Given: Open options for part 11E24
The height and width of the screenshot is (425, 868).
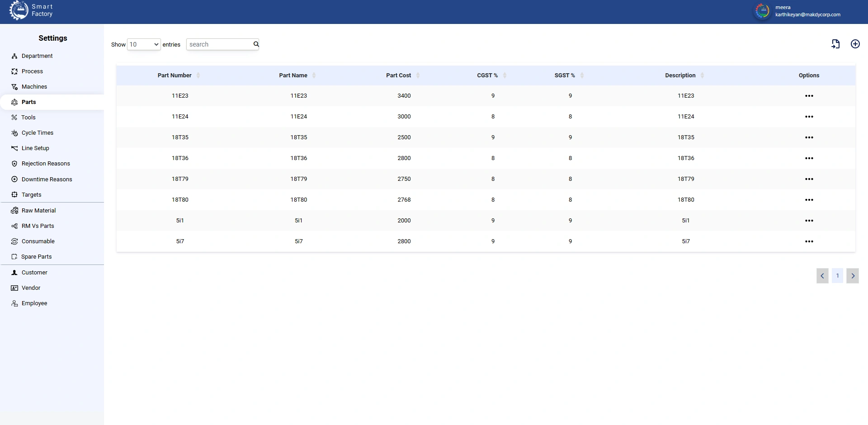Looking at the screenshot, I should pyautogui.click(x=809, y=117).
